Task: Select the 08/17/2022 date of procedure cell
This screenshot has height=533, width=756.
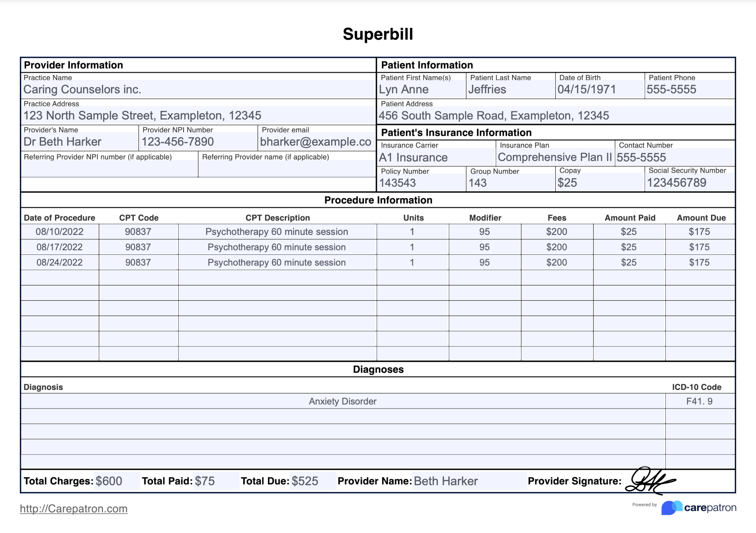Action: (60, 247)
